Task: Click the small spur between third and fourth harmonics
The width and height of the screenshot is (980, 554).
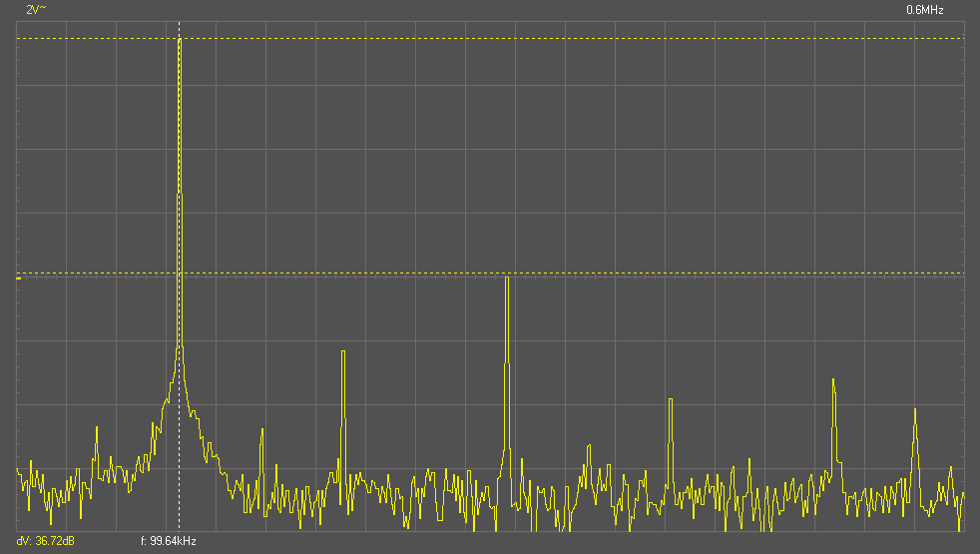Action: pos(588,446)
